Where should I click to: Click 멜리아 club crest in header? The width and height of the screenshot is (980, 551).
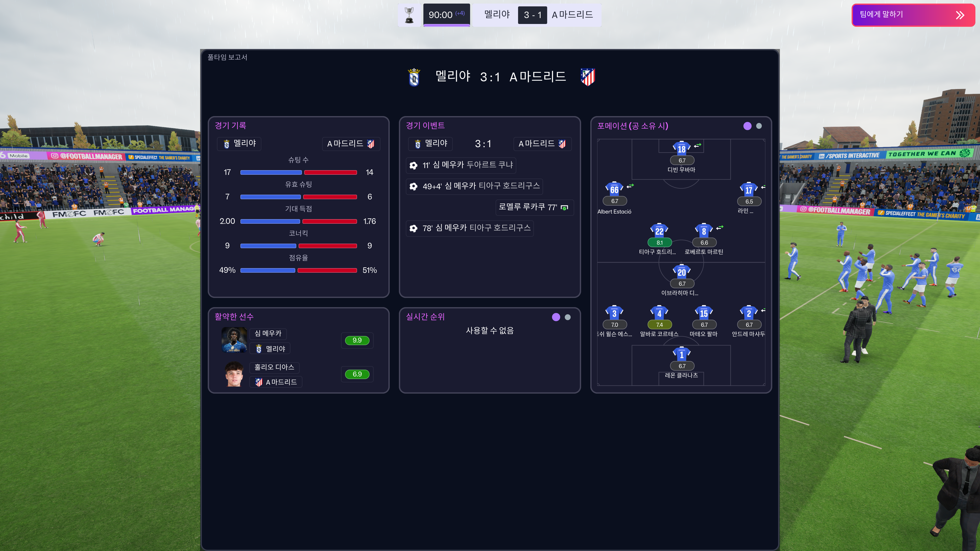pos(414,77)
